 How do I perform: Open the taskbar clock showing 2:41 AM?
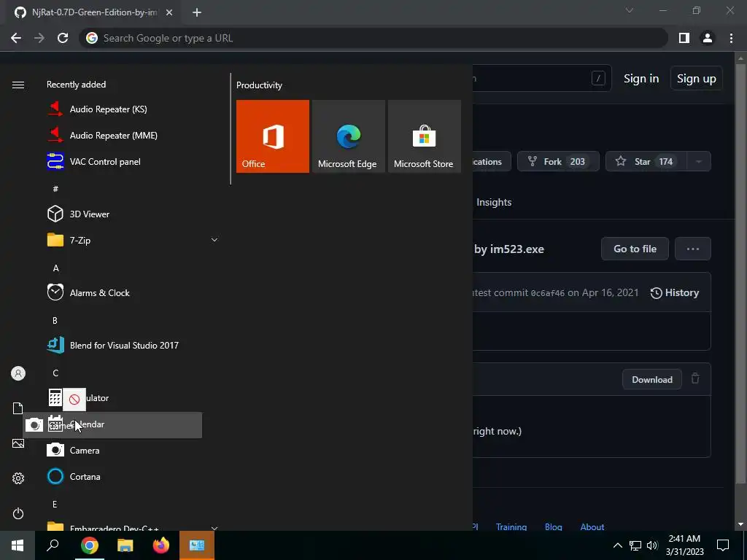[x=684, y=545]
